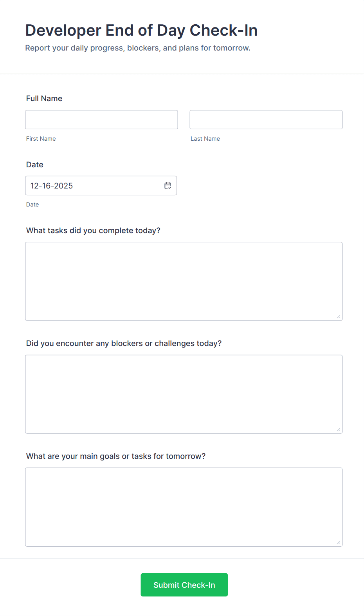Click the Last Name helper text
Screen dimensions: 364x616
(x=205, y=138)
